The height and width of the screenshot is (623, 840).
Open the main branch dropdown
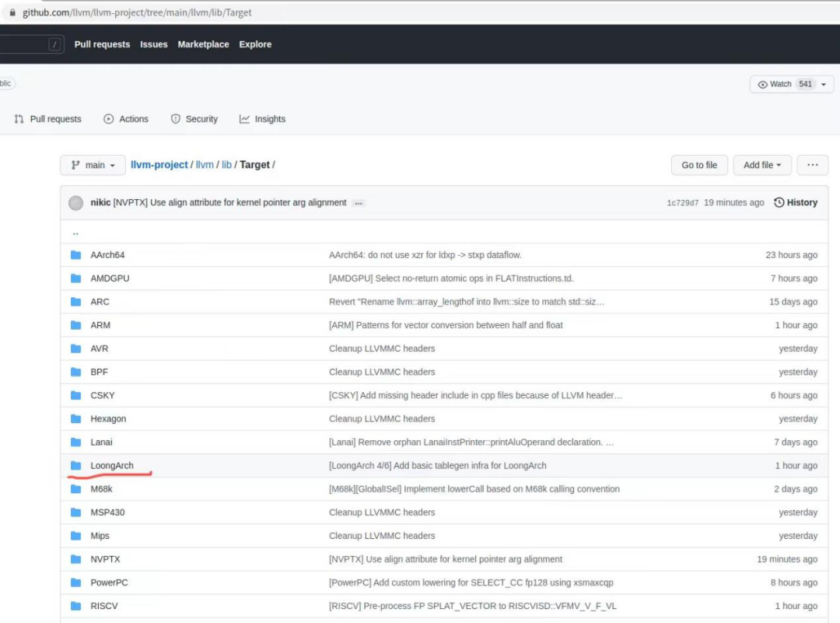click(93, 165)
